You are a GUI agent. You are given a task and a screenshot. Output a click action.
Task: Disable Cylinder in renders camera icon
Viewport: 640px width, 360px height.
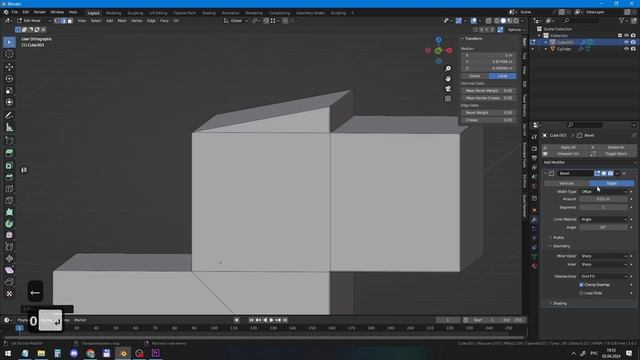tap(633, 49)
